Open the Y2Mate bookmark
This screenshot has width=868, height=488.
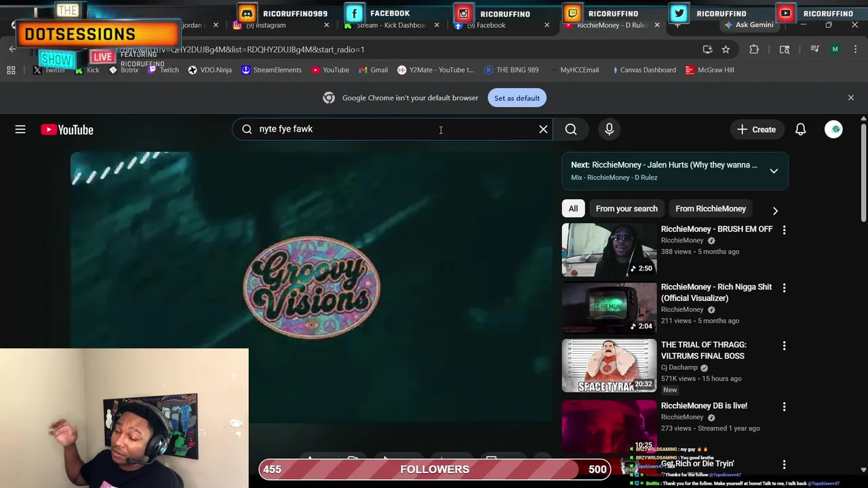click(x=435, y=70)
